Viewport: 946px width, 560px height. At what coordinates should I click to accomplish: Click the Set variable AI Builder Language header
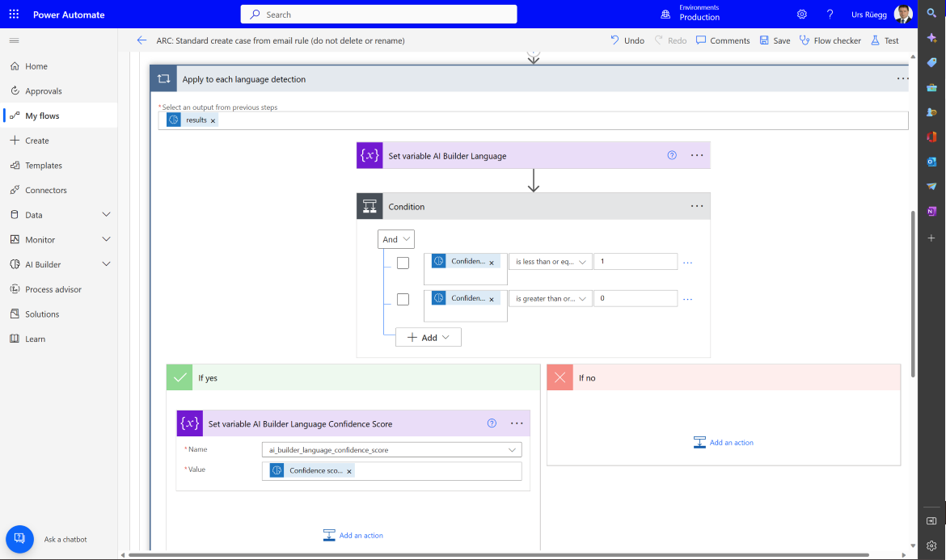click(534, 155)
